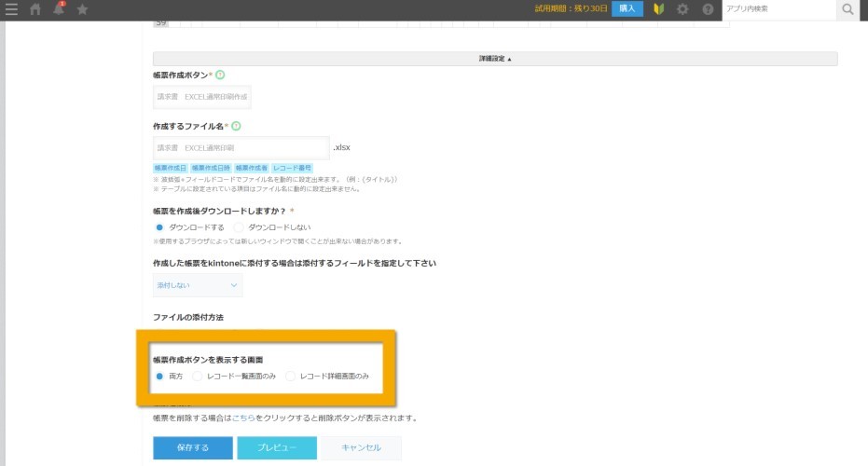The height and width of the screenshot is (466, 868).
Task: Open the 添付しない field dropdown
Action: pos(198,285)
